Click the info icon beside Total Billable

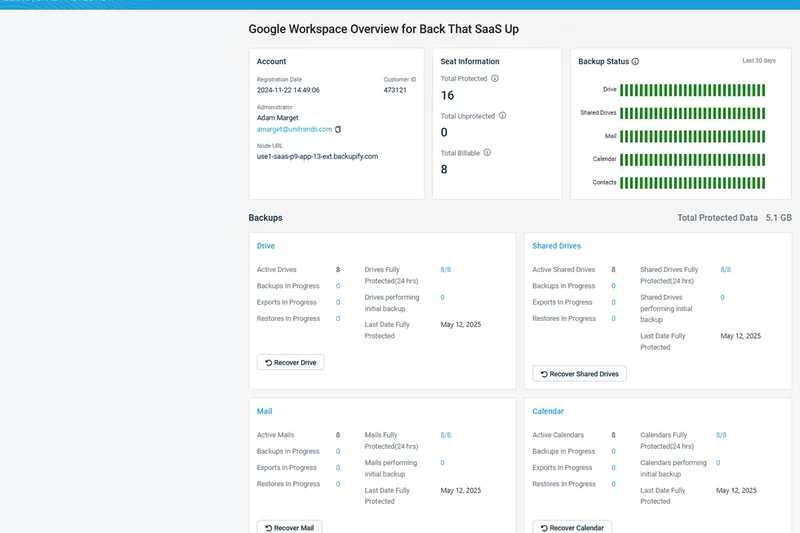(487, 153)
